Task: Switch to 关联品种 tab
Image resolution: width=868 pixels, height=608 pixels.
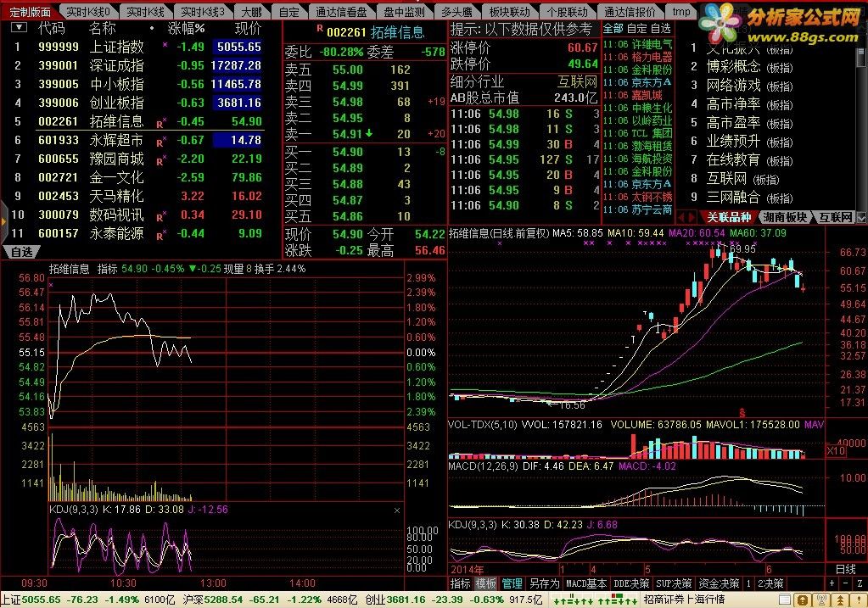Action: pos(729,217)
